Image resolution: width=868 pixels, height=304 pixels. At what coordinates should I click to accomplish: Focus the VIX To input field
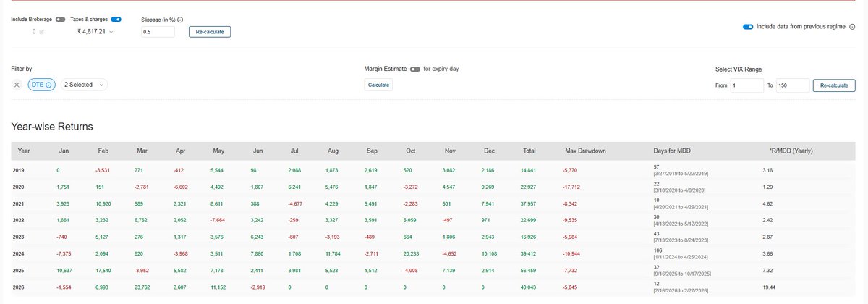[792, 85]
